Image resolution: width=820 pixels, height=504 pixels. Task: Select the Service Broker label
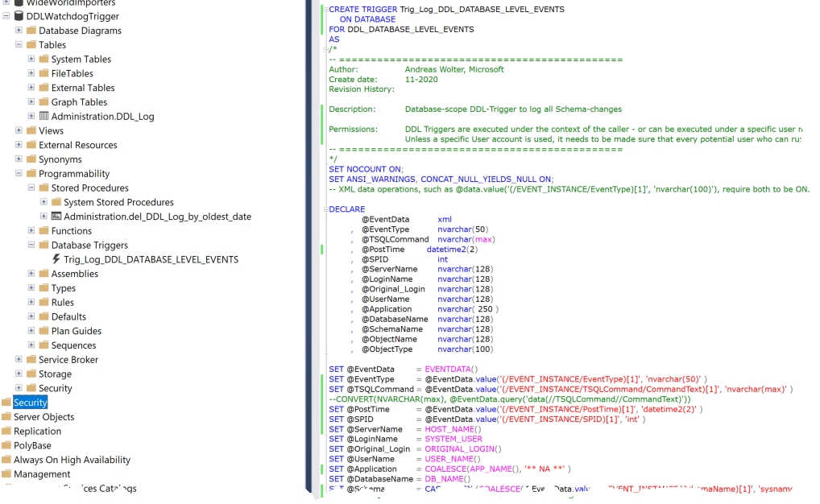tap(68, 359)
